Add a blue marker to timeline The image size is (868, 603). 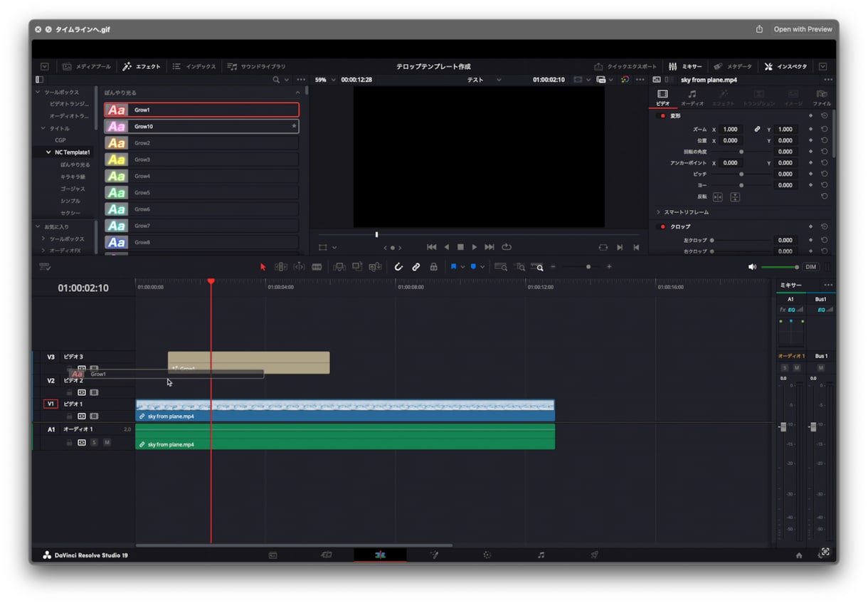[473, 267]
